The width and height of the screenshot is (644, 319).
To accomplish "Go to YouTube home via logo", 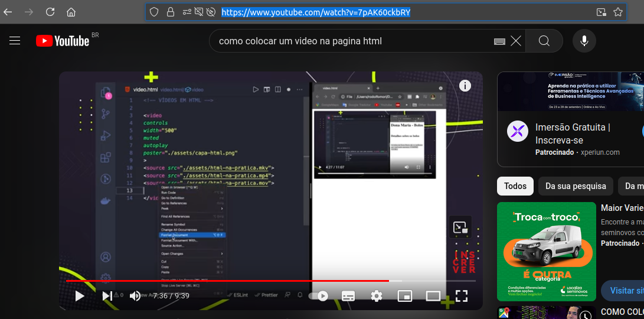I will (63, 41).
